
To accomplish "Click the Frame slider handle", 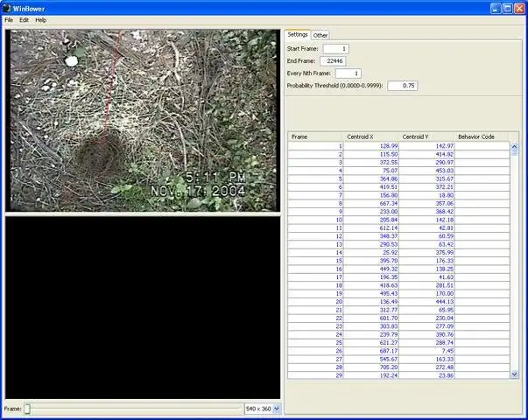I will [x=27, y=409].
